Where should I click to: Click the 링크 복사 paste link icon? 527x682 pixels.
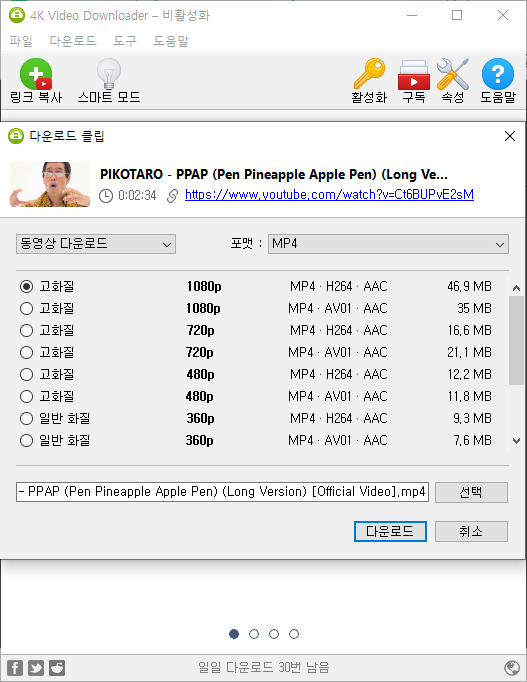point(36,74)
